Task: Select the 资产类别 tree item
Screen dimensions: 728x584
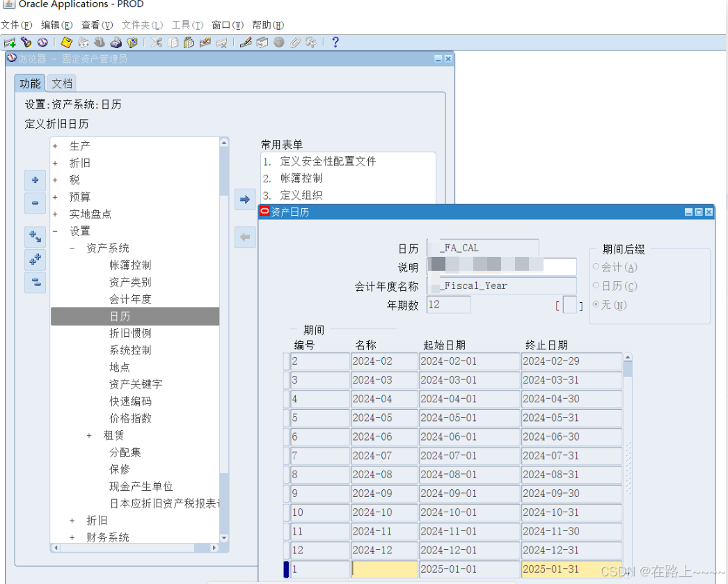Action: [130, 282]
